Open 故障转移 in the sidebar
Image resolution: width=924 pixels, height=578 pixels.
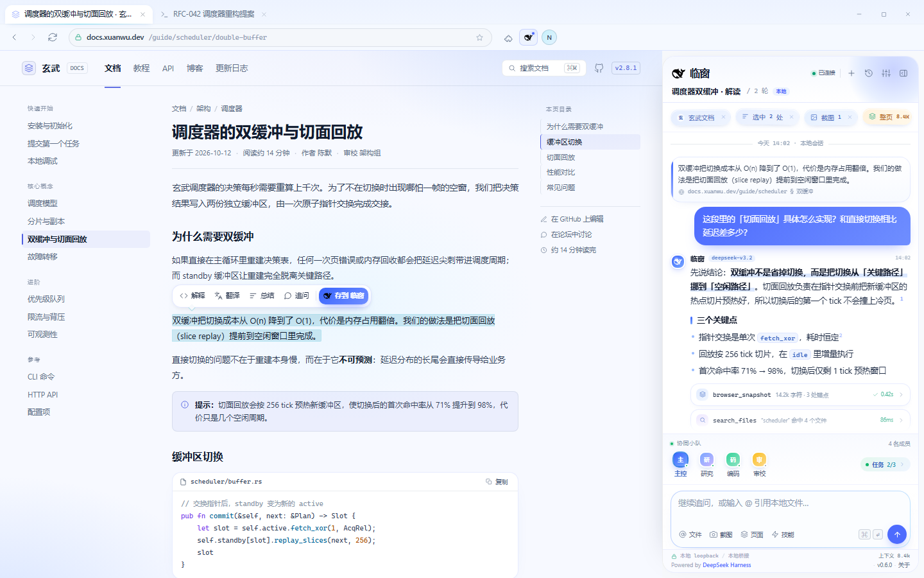pos(86,256)
